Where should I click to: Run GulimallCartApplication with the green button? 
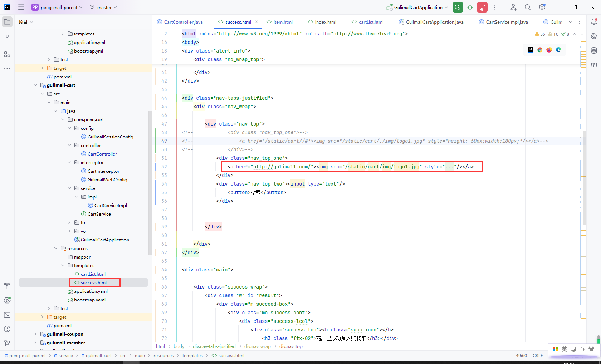458,7
